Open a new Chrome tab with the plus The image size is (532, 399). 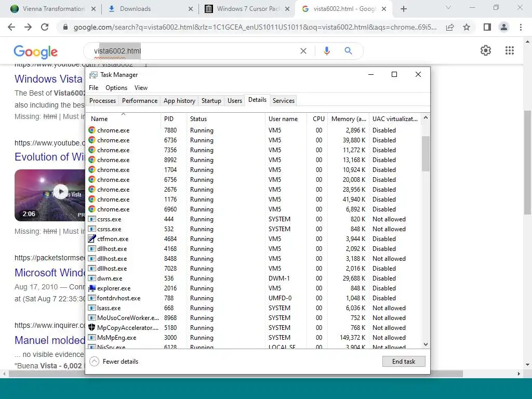click(x=403, y=9)
